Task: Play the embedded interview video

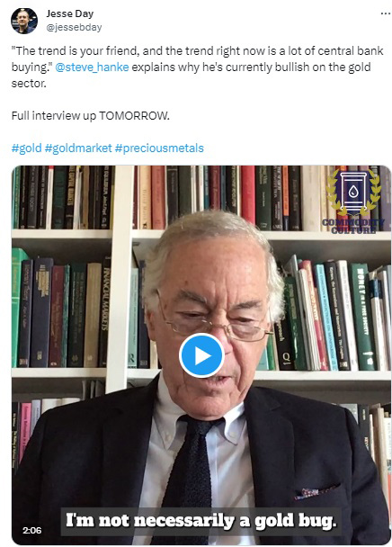Action: pos(201,355)
